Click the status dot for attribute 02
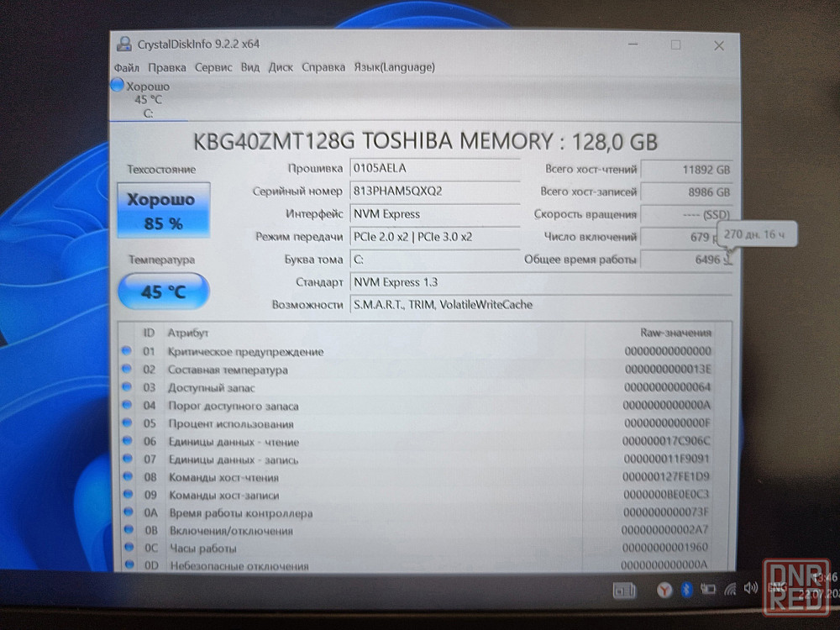Viewport: 840px width, 630px height. [x=127, y=369]
